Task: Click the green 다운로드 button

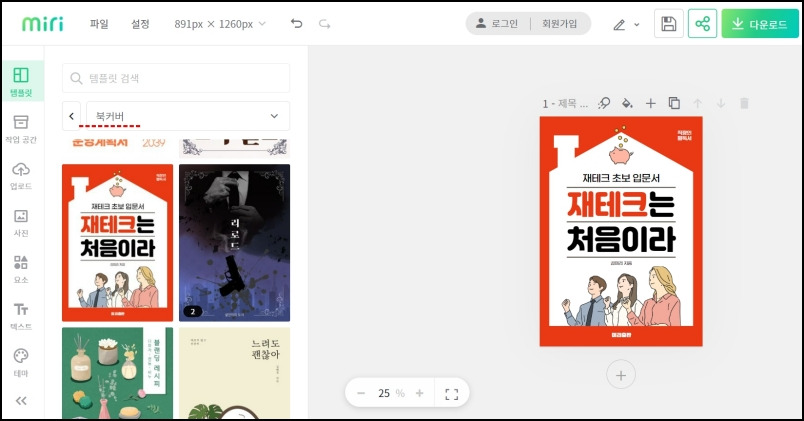Action: [760, 24]
